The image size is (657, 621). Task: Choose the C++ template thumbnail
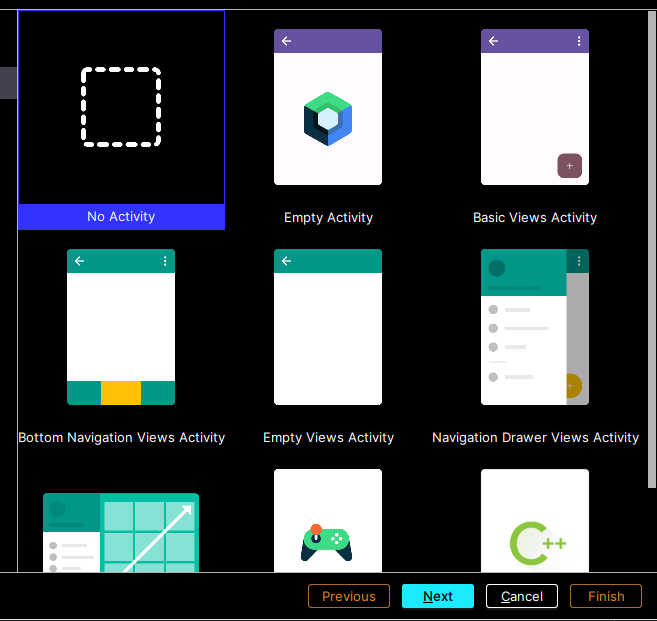pyautogui.click(x=535, y=520)
